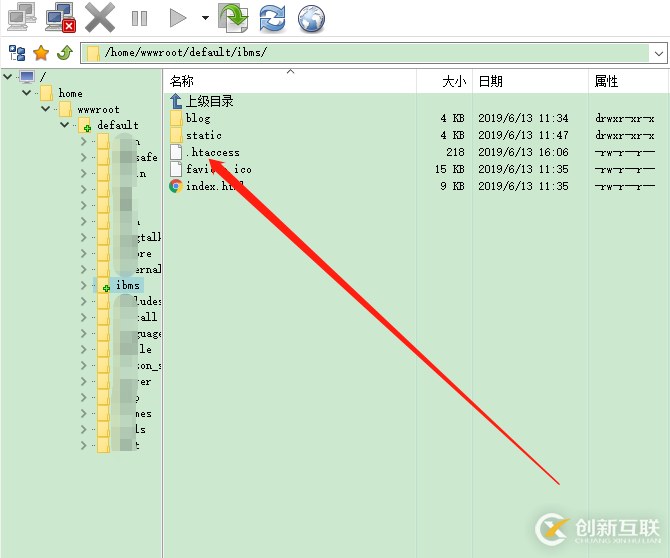Image resolution: width=670 pixels, height=558 pixels.
Task: Click the globe browser icon
Action: pyautogui.click(x=311, y=18)
